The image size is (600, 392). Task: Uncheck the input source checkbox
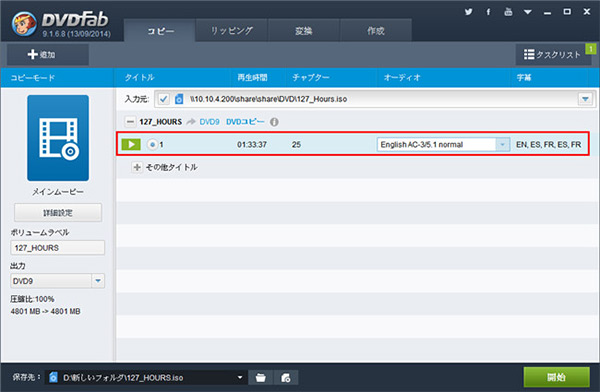tap(163, 99)
